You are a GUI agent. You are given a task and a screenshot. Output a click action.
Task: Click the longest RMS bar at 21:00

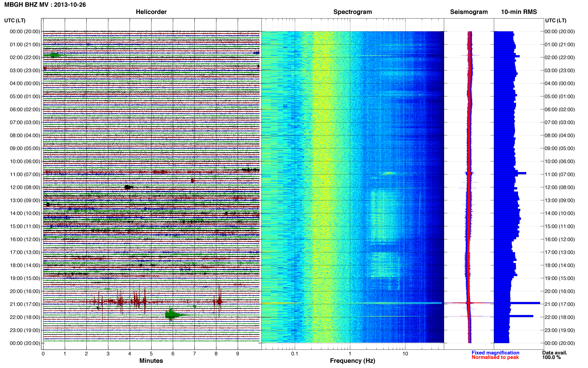pos(517,303)
